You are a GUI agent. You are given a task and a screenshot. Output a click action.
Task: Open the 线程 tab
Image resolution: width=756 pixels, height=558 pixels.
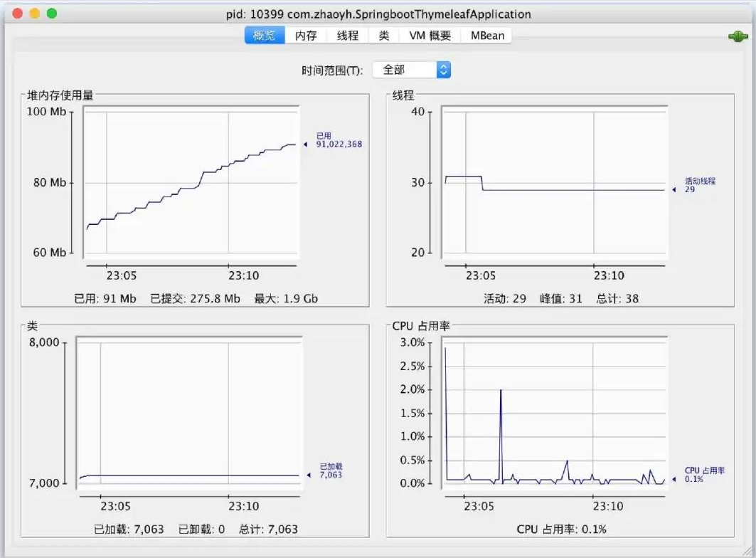click(x=347, y=36)
